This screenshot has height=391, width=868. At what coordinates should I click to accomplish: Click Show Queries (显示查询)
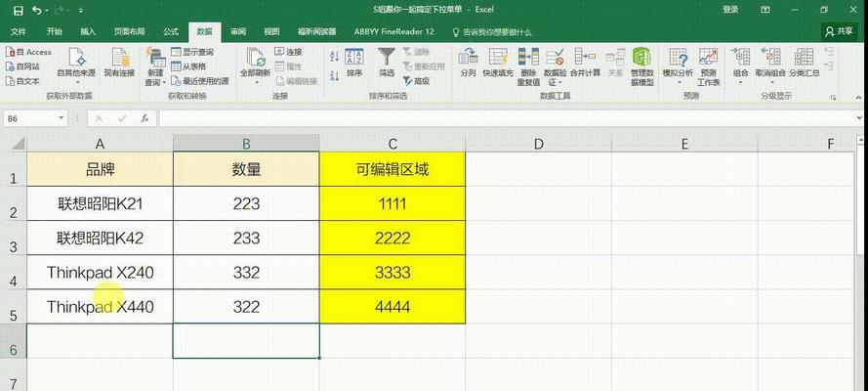pyautogui.click(x=192, y=52)
